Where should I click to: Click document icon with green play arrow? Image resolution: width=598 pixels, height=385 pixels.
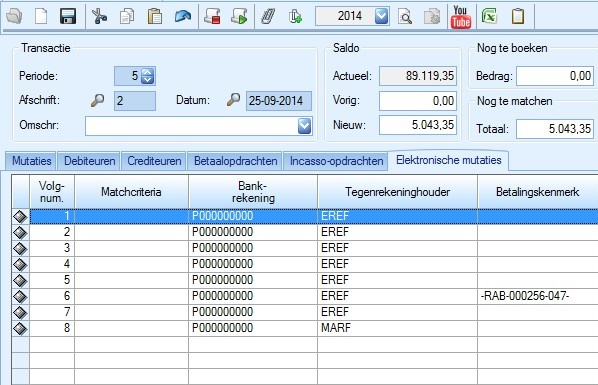(x=240, y=16)
